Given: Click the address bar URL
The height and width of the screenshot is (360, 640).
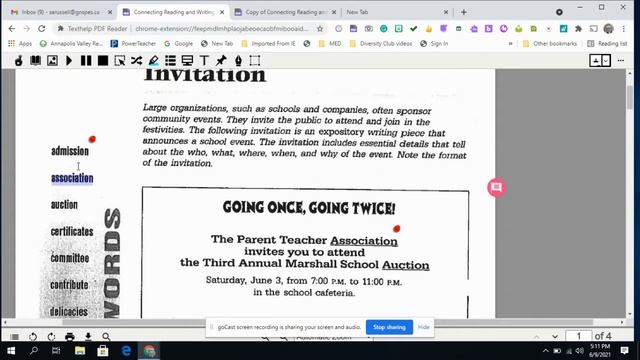Looking at the screenshot, I should click(222, 29).
